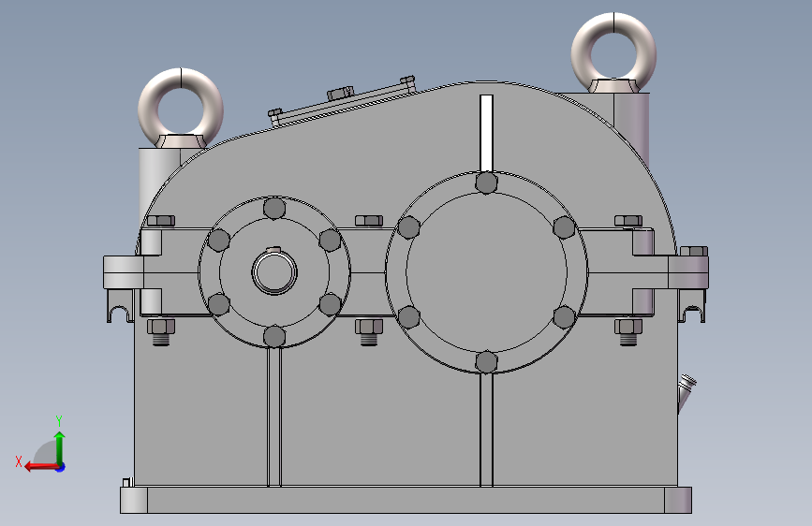812x526 pixels.
Task: Select the left flange bolt head above the split line
Action: tap(161, 221)
